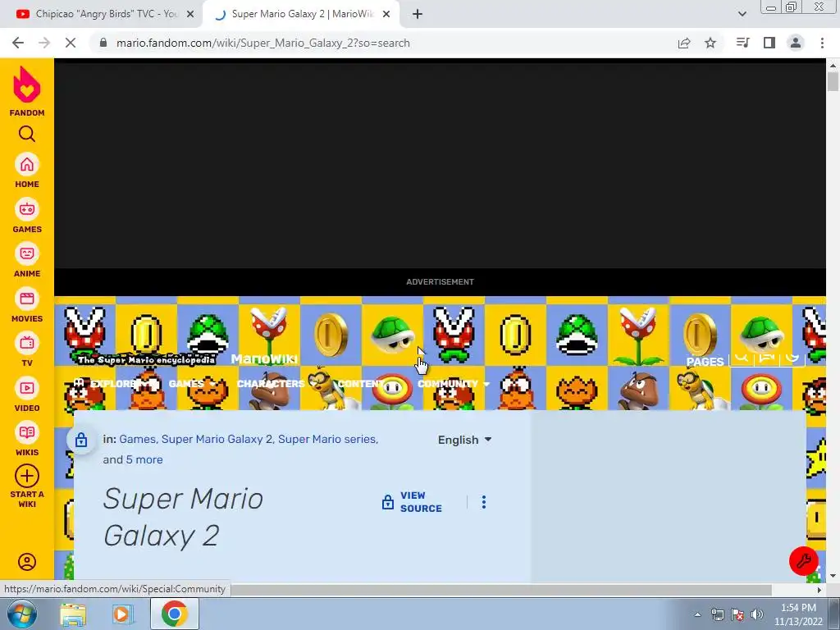
Task: Click the horizontal scrollbar thumb
Action: pyautogui.click(x=501, y=589)
